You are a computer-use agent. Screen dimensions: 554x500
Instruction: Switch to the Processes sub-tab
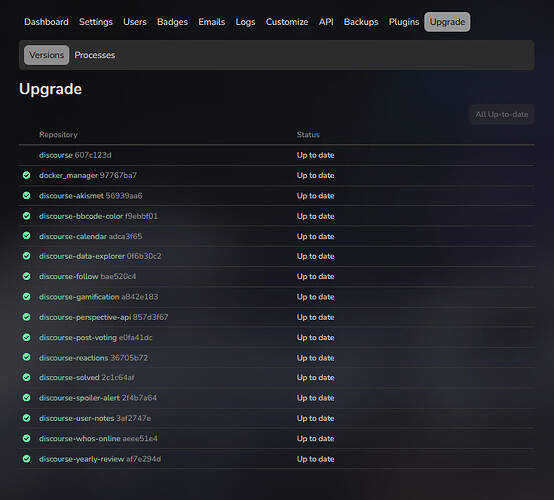95,55
